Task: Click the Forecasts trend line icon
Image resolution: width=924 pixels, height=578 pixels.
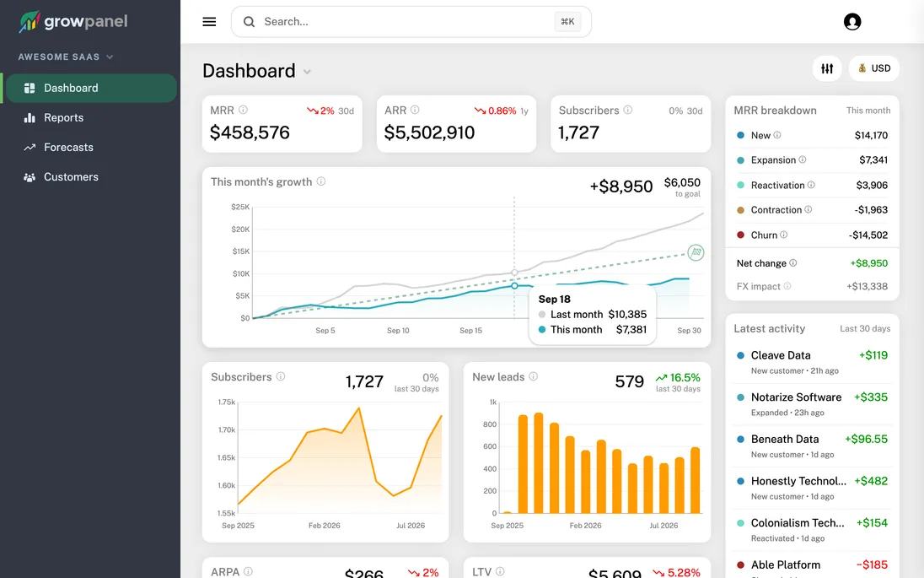Action: (x=30, y=147)
